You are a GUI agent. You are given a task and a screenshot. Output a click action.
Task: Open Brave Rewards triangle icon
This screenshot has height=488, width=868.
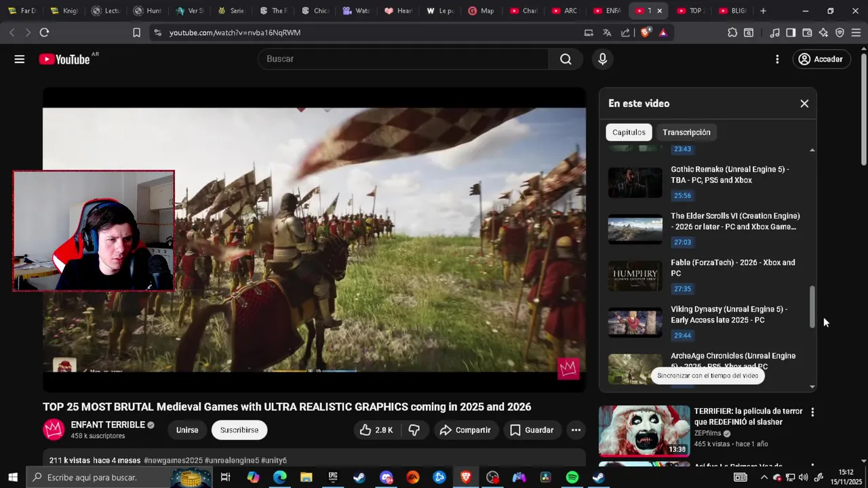pyautogui.click(x=663, y=33)
